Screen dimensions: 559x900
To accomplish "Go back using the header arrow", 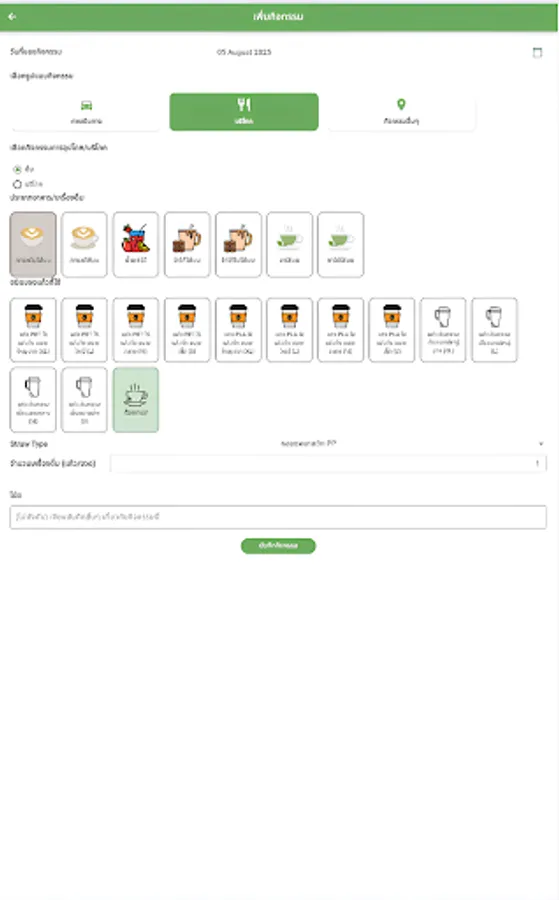I will point(12,17).
